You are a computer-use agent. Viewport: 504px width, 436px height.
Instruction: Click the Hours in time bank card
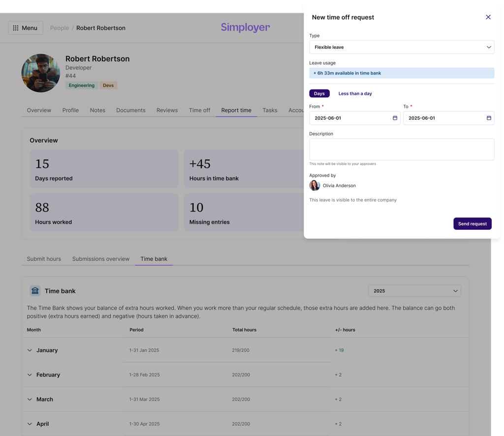(x=244, y=169)
